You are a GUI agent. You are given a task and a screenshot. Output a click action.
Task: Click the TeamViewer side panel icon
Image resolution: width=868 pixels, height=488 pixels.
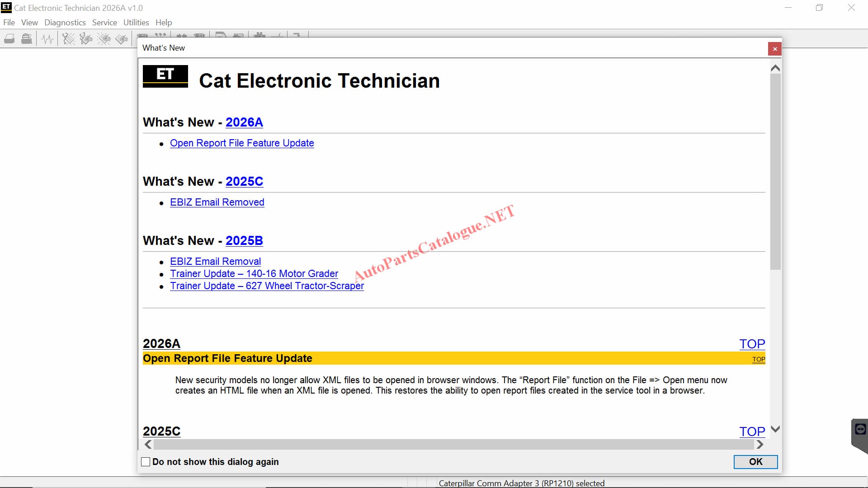pyautogui.click(x=860, y=429)
